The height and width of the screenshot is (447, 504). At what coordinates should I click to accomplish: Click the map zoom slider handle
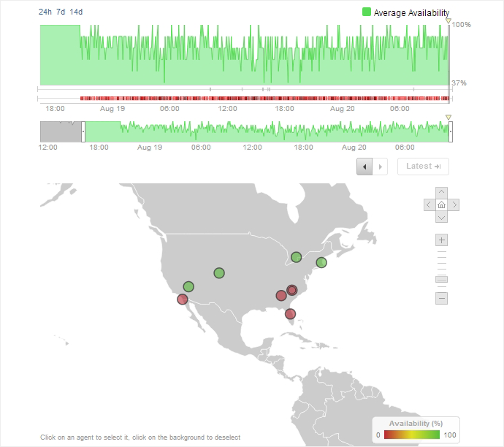click(x=441, y=279)
